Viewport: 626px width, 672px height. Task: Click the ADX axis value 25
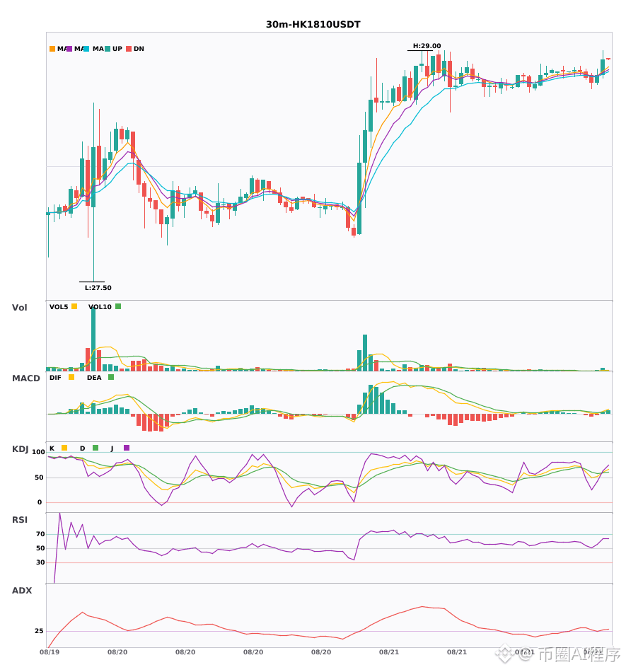39,631
